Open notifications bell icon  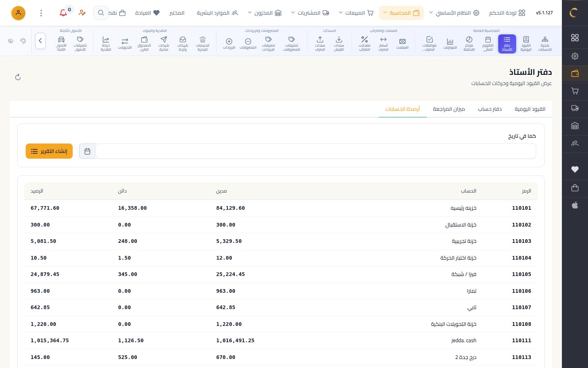click(x=63, y=13)
